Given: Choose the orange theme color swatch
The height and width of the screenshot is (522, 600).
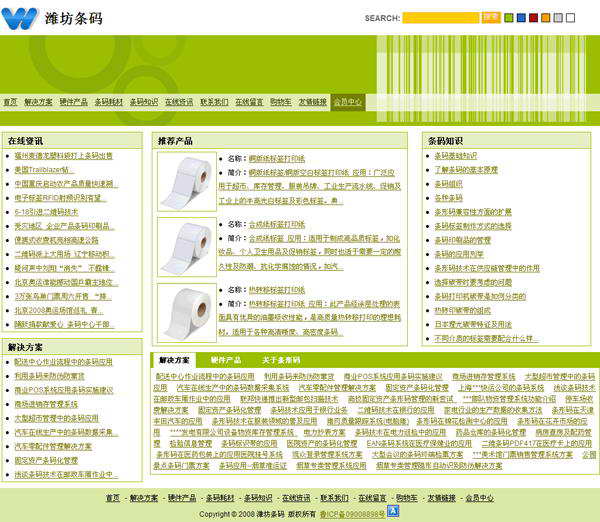Looking at the screenshot, I should tap(546, 18).
